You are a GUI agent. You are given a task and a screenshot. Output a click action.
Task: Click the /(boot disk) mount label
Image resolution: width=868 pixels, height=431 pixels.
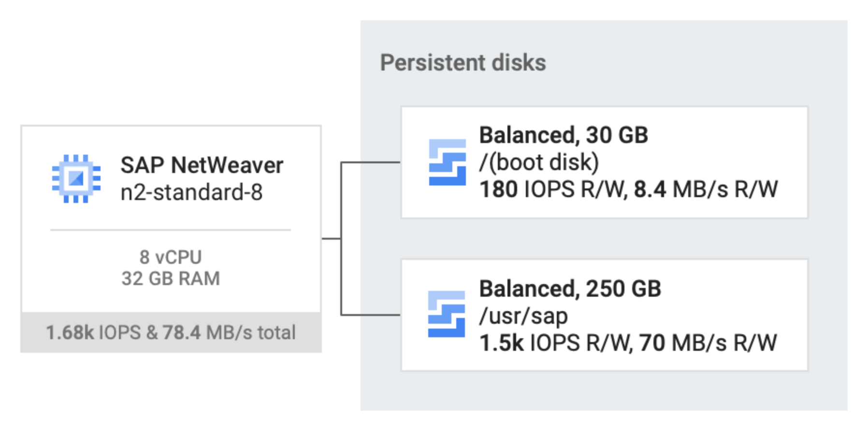pos(539,162)
